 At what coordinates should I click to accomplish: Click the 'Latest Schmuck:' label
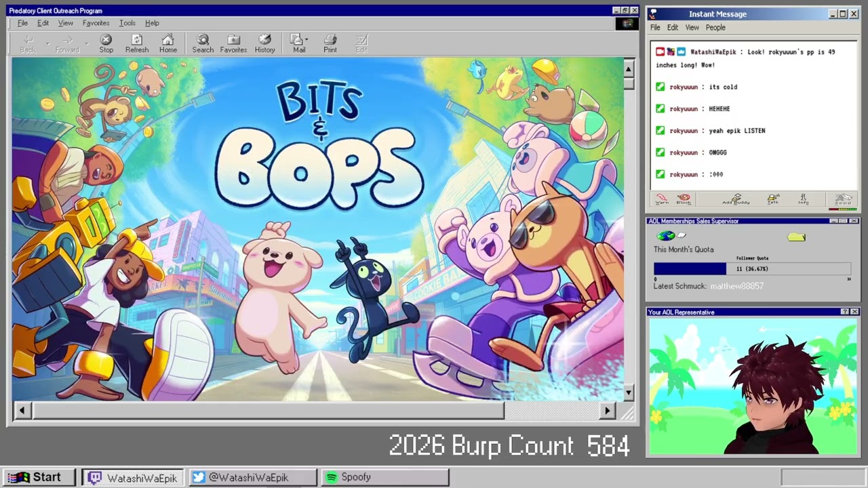(x=679, y=286)
